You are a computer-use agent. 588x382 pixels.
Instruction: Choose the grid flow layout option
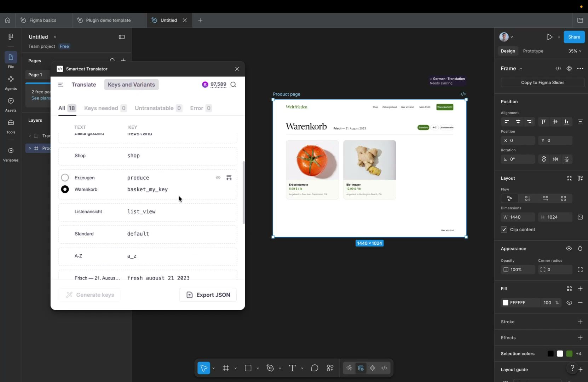[x=563, y=198]
